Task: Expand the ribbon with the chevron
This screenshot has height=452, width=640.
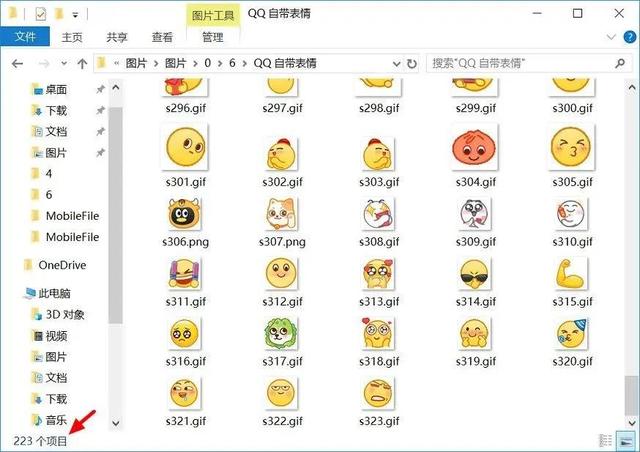Action: (611, 37)
